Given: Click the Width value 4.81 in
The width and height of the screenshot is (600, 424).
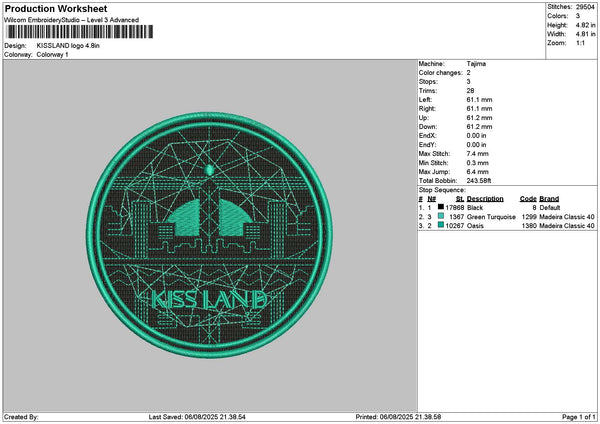Looking at the screenshot, I should coord(585,34).
